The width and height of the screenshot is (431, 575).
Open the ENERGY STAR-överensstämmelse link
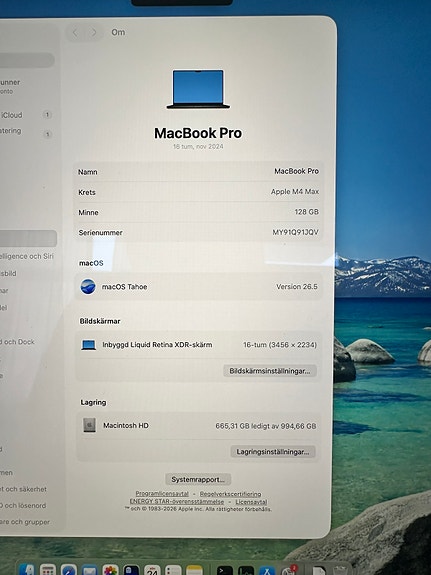[177, 501]
